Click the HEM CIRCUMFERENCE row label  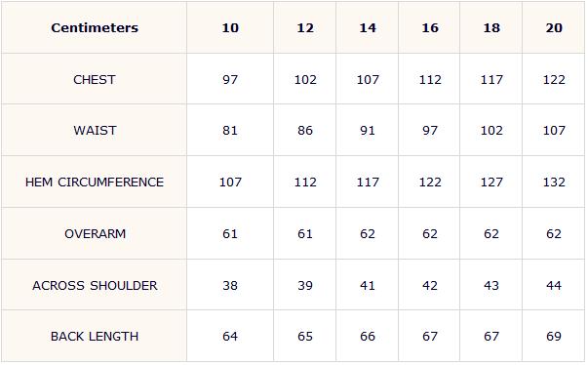(95, 182)
